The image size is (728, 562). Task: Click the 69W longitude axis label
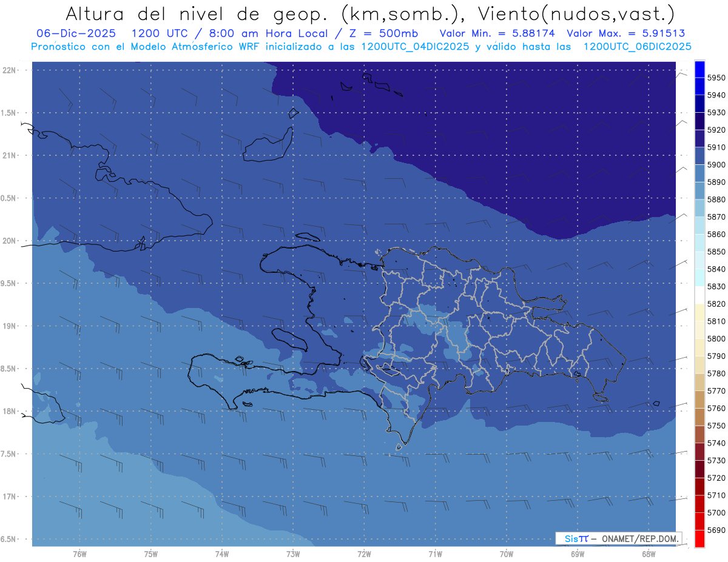click(x=577, y=554)
